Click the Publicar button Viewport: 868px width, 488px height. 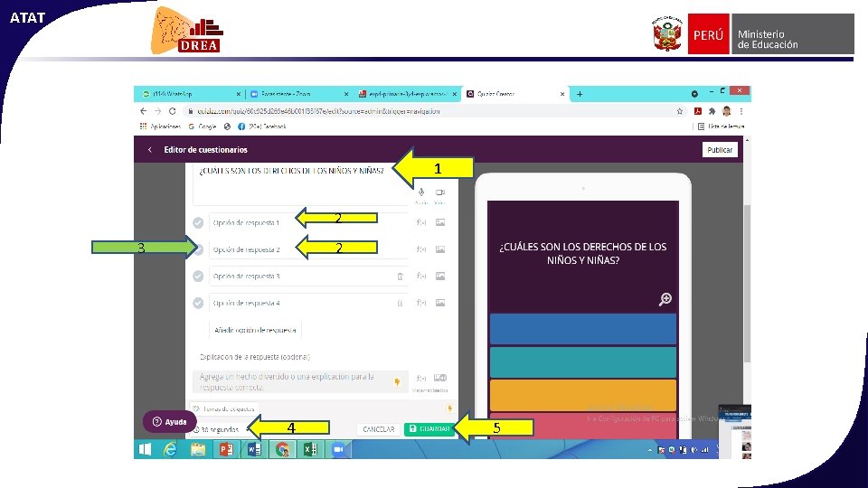[x=720, y=150]
